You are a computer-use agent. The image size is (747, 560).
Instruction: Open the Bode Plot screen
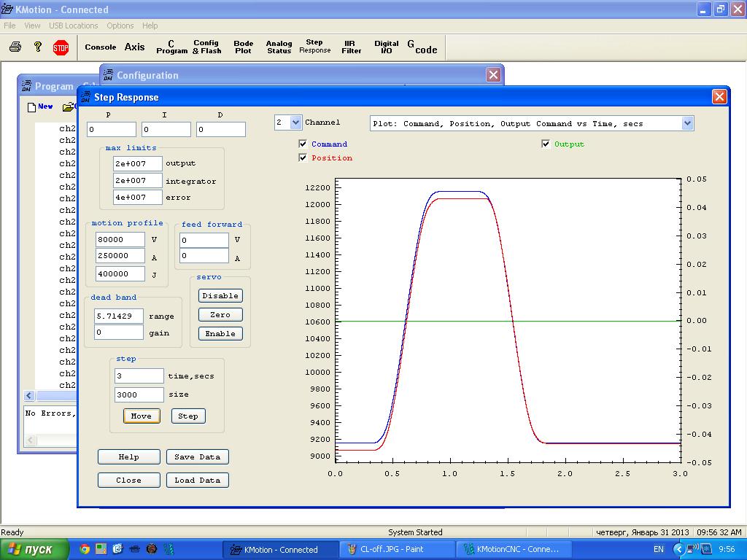pos(243,47)
